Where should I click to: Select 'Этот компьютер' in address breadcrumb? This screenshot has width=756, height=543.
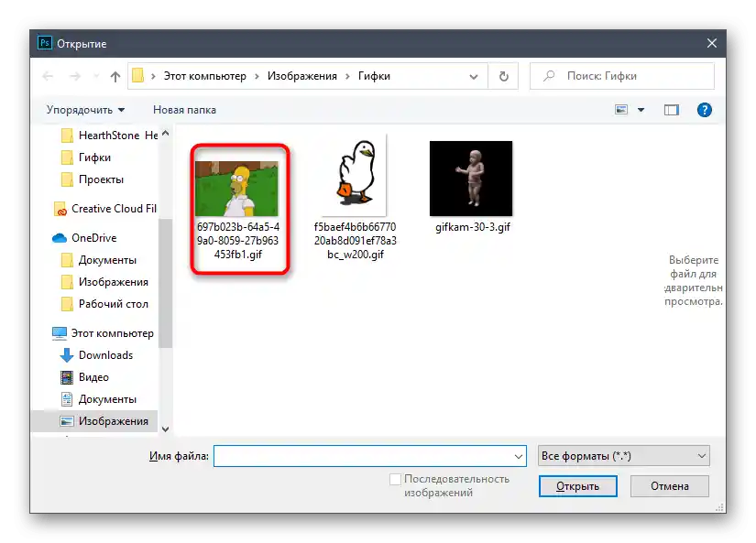point(205,76)
